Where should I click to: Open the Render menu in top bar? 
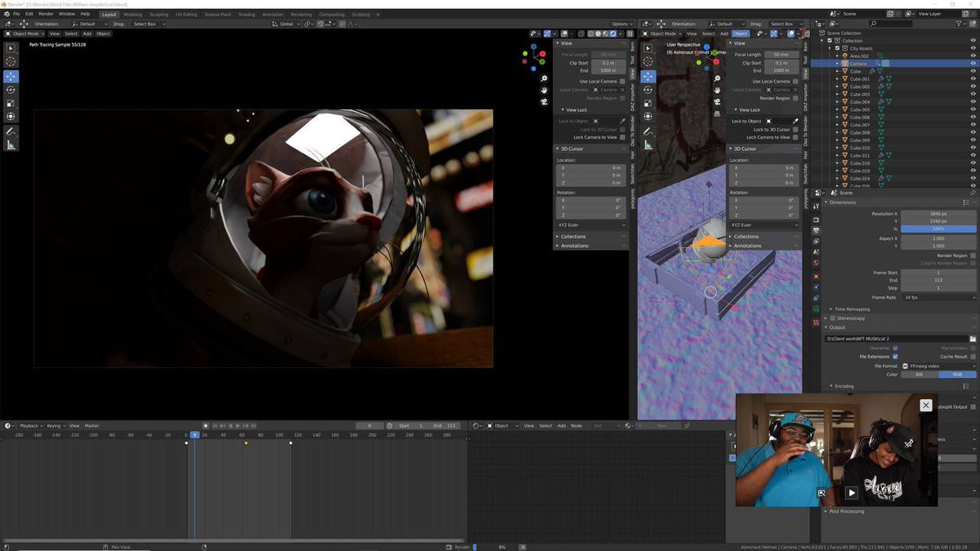coord(46,14)
